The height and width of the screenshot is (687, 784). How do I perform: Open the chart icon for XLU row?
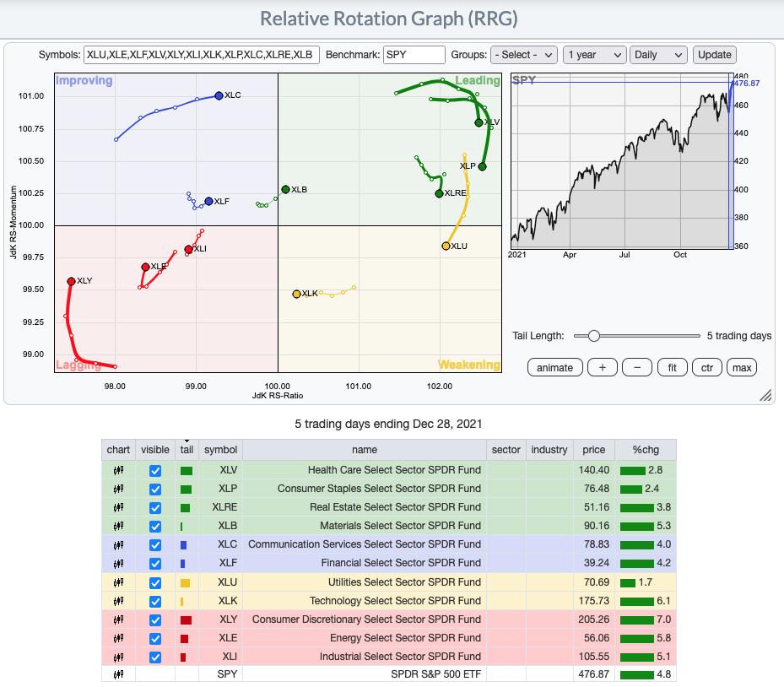[118, 582]
